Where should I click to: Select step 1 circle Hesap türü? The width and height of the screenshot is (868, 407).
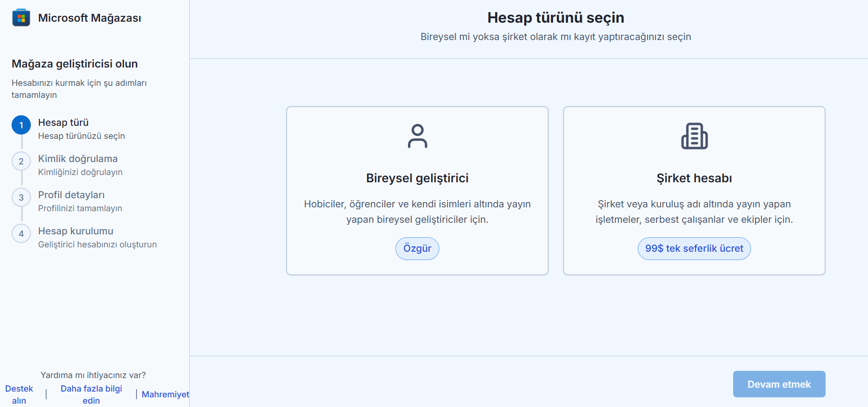21,125
